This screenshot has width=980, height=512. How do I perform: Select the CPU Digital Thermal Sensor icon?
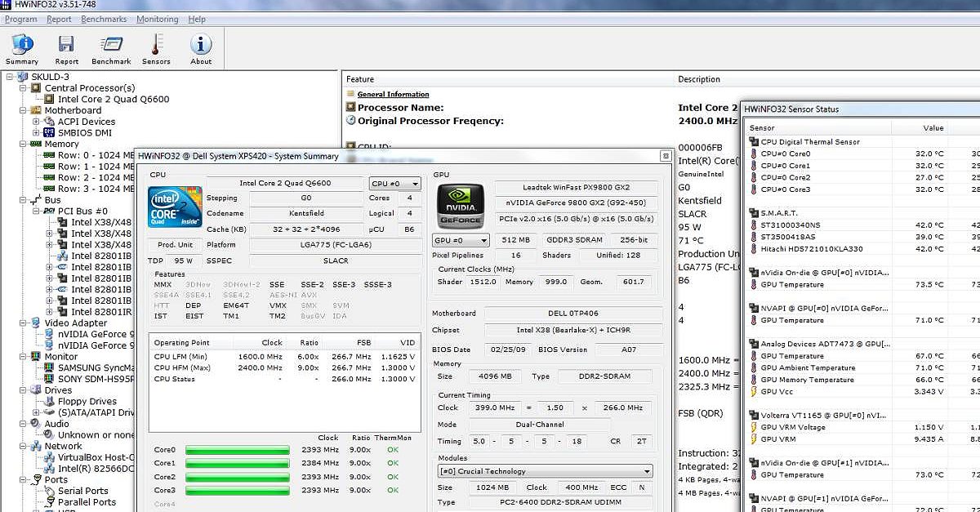coord(753,141)
